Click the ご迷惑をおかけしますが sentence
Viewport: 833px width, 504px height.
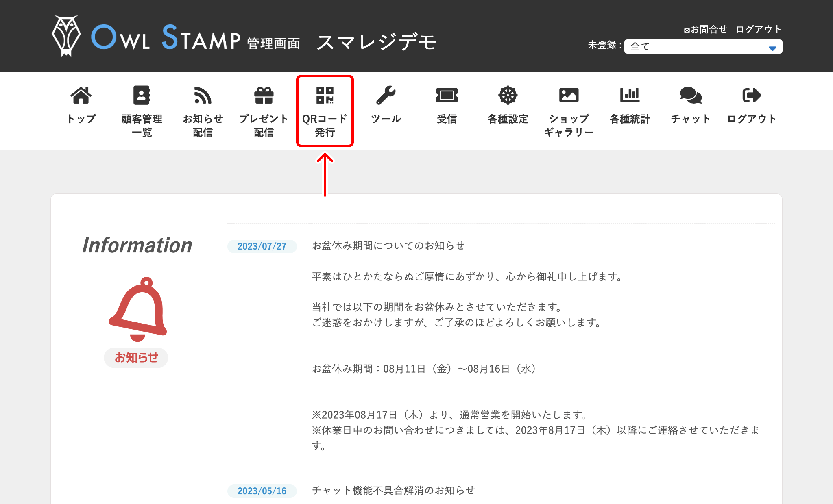click(456, 322)
